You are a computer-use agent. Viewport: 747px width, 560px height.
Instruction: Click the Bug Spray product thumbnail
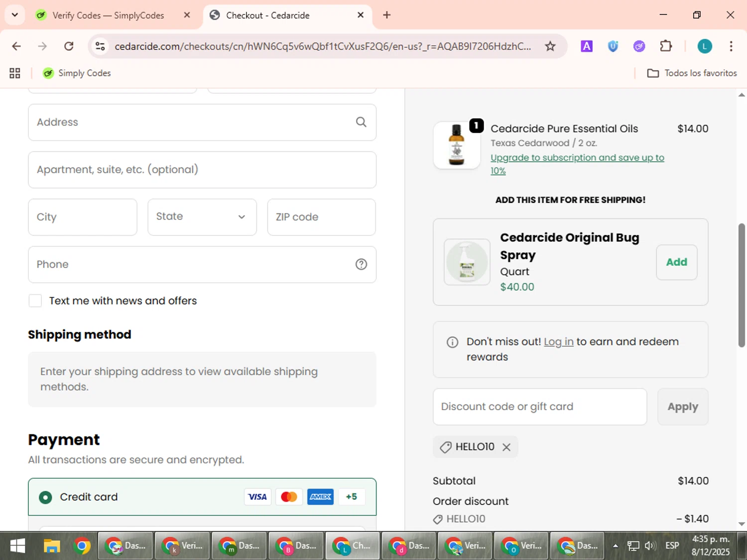click(467, 262)
